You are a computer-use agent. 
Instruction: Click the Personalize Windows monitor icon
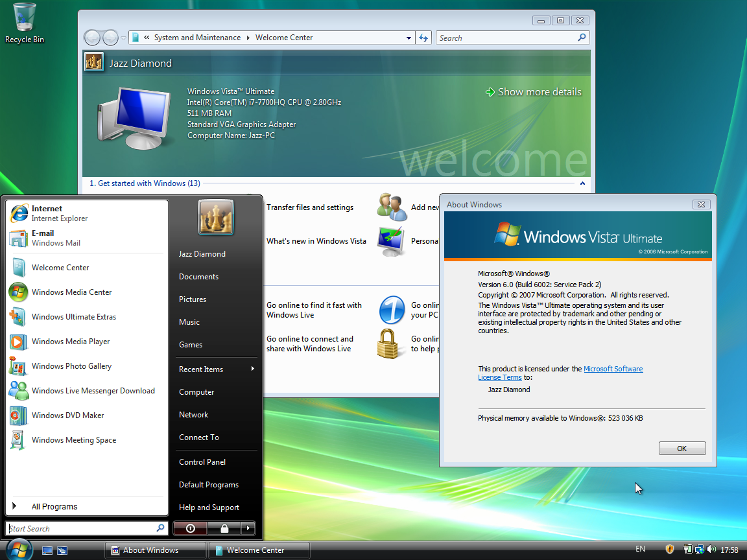tap(391, 241)
